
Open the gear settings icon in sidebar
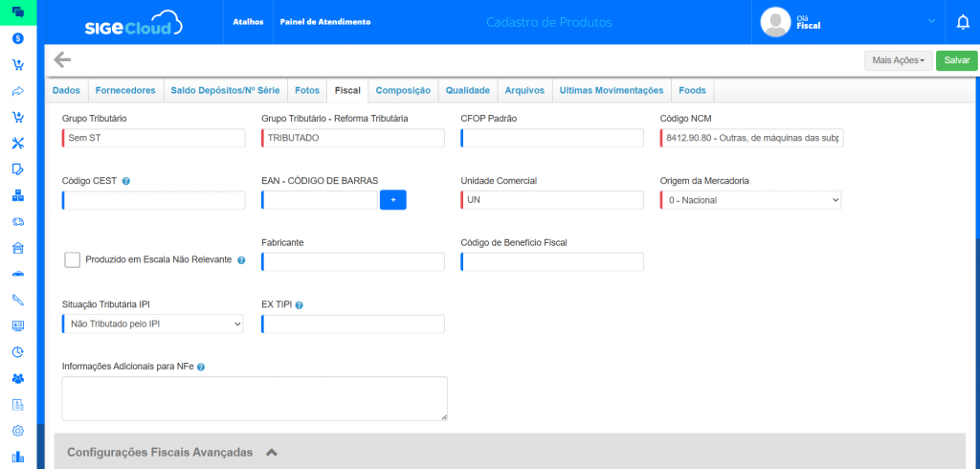17,430
